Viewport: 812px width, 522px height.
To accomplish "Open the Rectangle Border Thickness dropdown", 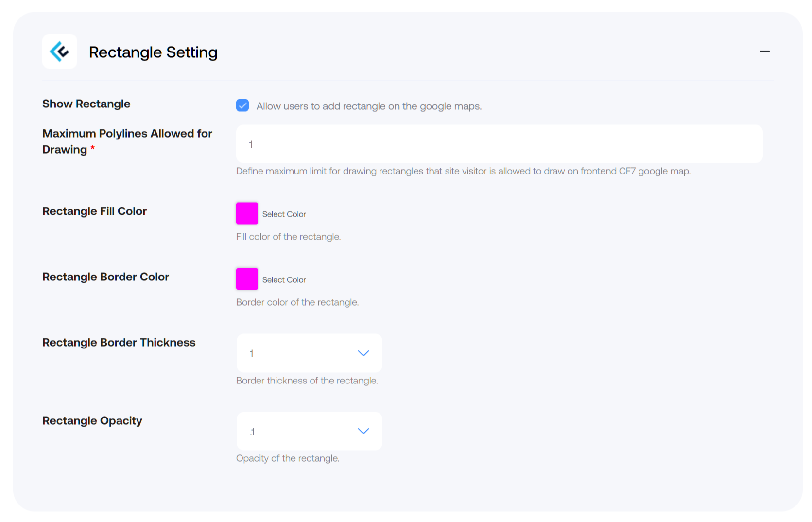I will (x=309, y=353).
